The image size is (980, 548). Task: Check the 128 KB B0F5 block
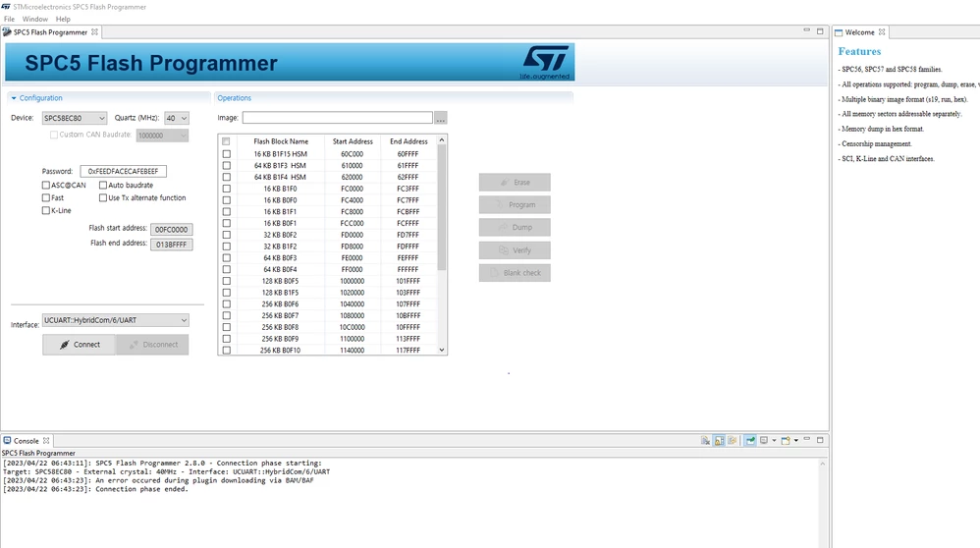(x=226, y=281)
